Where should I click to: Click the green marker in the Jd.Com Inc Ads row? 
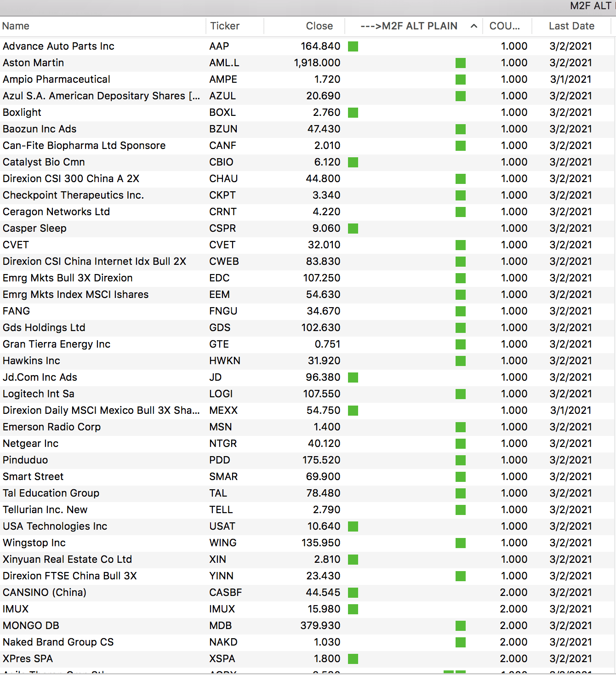[353, 378]
